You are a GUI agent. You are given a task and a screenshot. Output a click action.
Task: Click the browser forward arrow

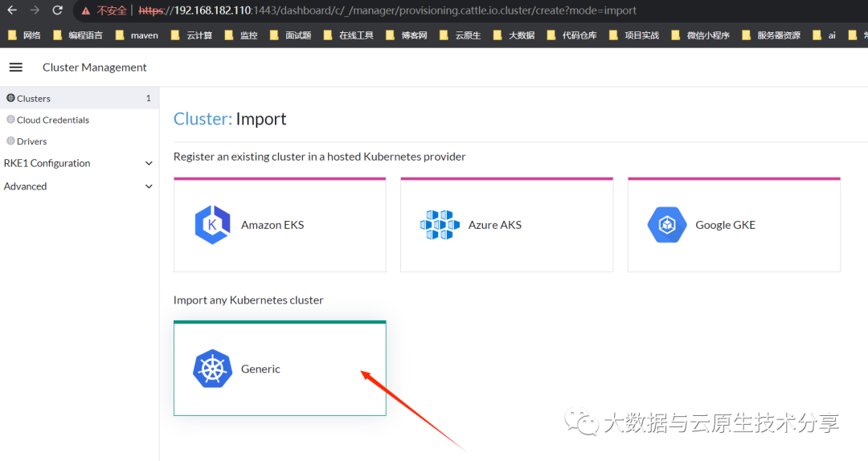click(35, 10)
